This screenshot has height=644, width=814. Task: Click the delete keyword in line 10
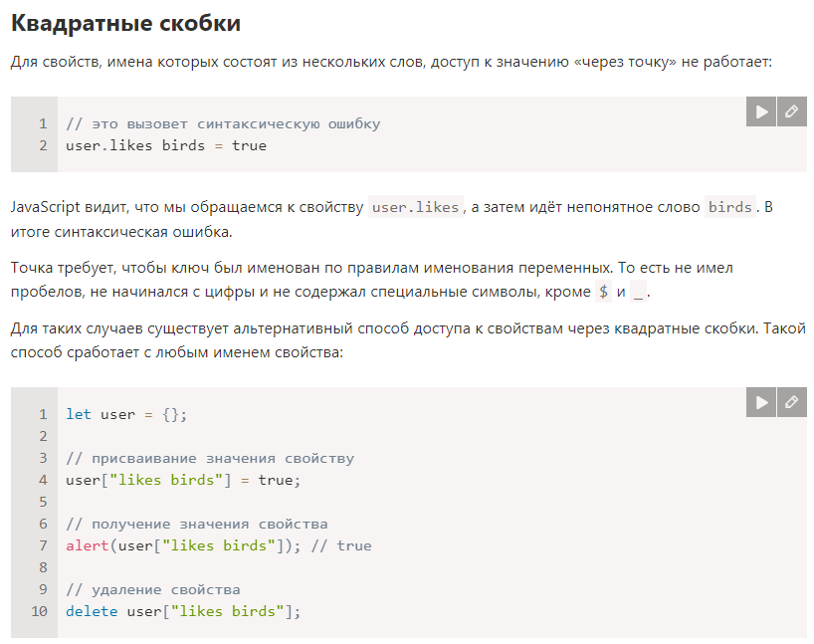pos(92,611)
